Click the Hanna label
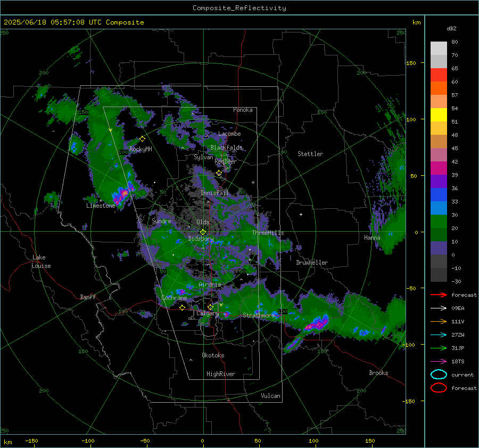Viewport: 479px width, 448px height. [x=372, y=237]
